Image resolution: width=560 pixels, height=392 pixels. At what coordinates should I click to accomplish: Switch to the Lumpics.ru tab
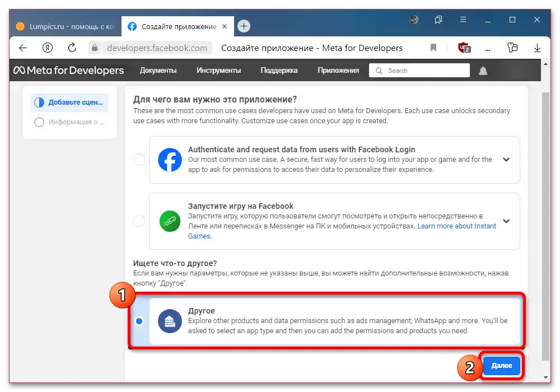(66, 26)
